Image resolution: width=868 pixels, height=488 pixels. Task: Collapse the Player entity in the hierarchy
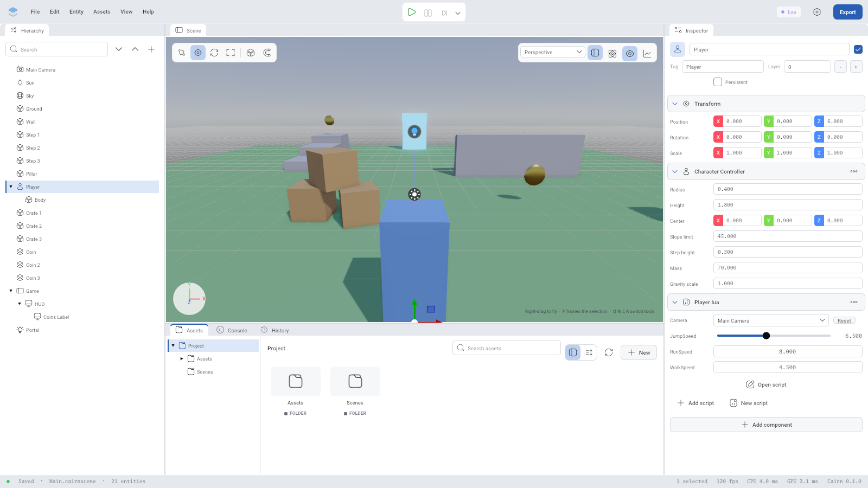tap(11, 187)
